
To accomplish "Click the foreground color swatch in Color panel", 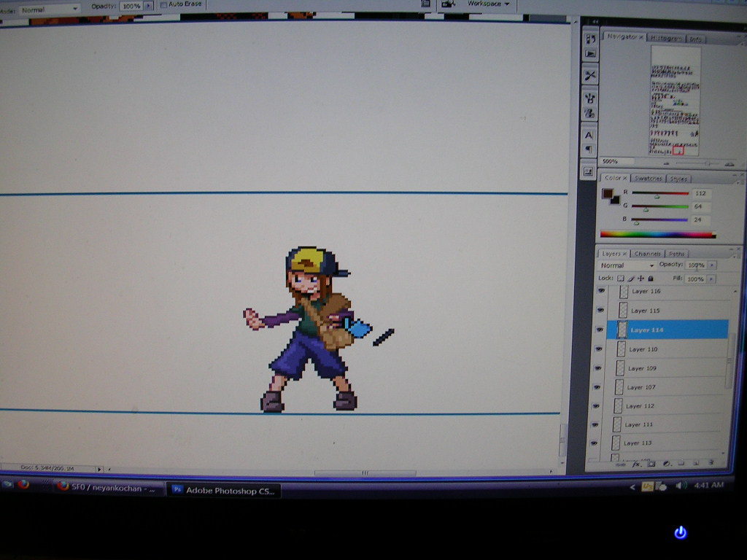I will click(x=607, y=194).
